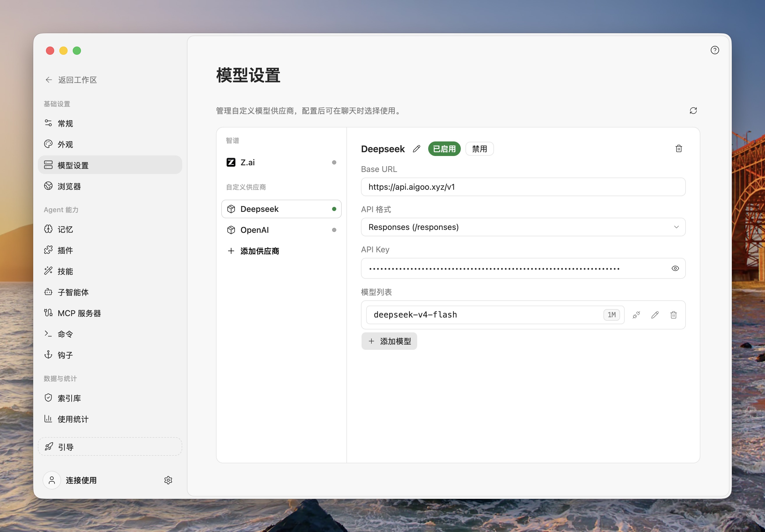The width and height of the screenshot is (765, 532).
Task: Test connection of deepseek-v4-flash model
Action: (636, 315)
